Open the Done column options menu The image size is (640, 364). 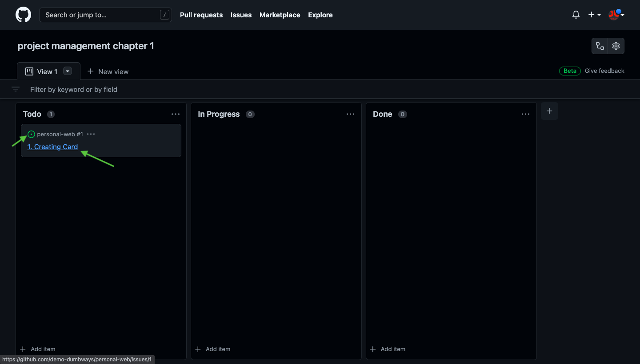(525, 114)
